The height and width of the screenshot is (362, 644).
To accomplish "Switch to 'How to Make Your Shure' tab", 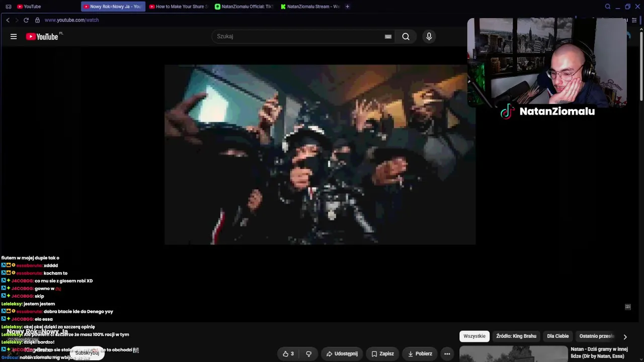I will pyautogui.click(x=178, y=7).
